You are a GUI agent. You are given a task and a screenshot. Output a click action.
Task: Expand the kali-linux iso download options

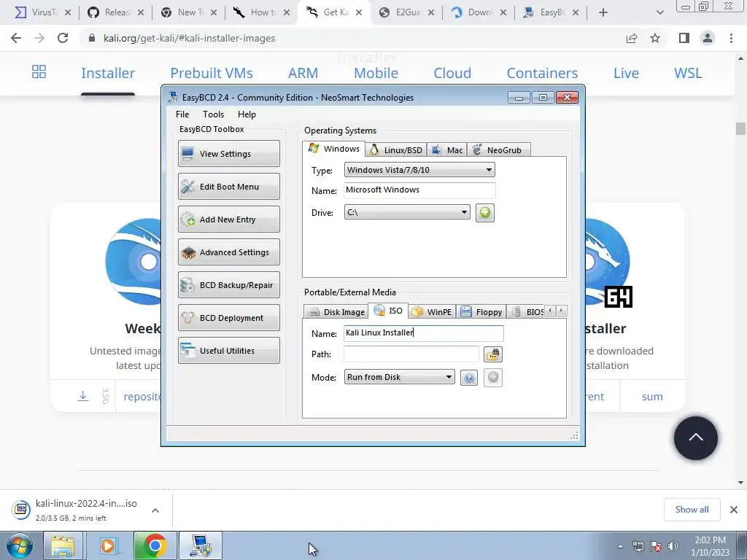(x=155, y=510)
